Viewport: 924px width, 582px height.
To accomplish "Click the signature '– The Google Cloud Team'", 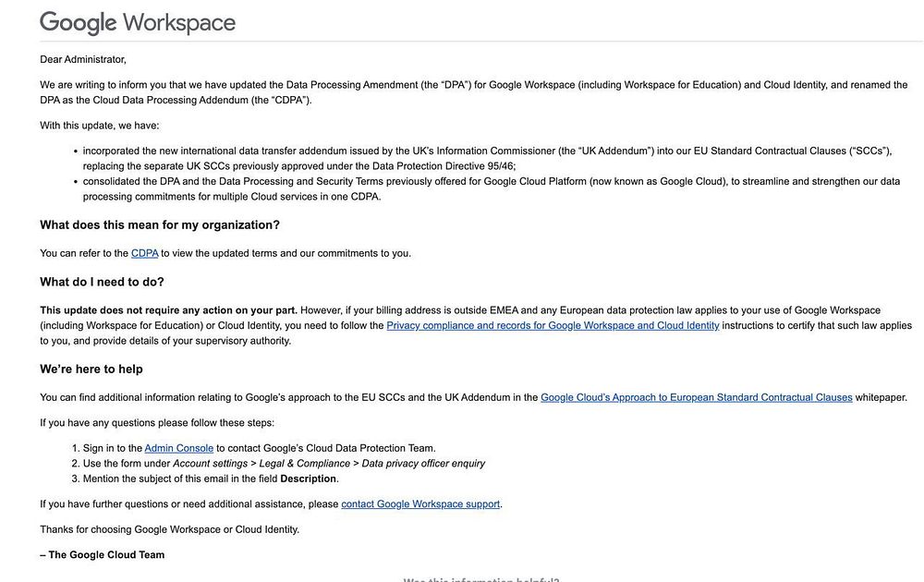I will [102, 554].
